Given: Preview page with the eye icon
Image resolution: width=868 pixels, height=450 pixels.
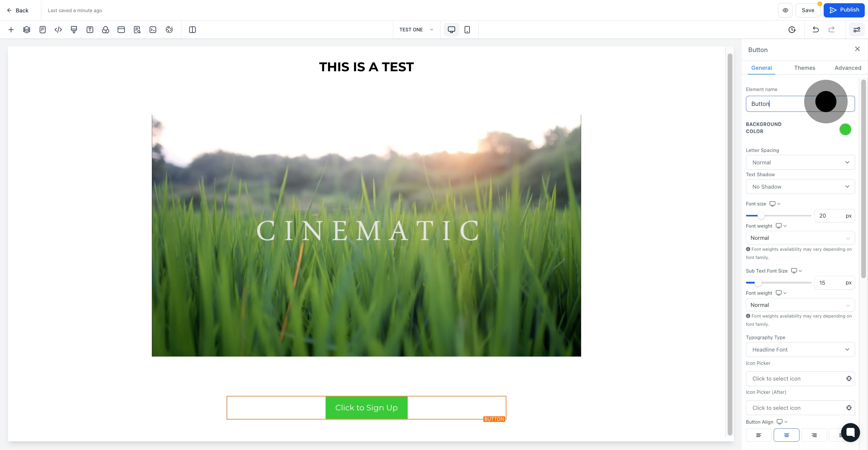Looking at the screenshot, I should pyautogui.click(x=785, y=10).
